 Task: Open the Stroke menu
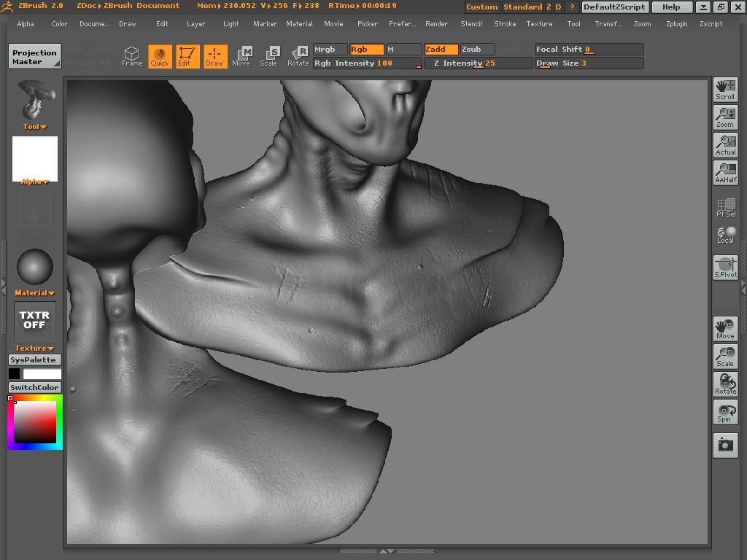[x=505, y=23]
